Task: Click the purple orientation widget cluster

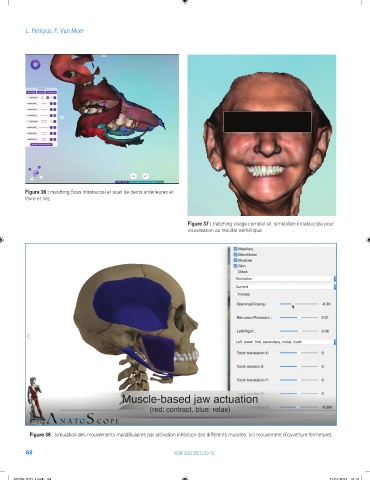Action: click(x=35, y=173)
